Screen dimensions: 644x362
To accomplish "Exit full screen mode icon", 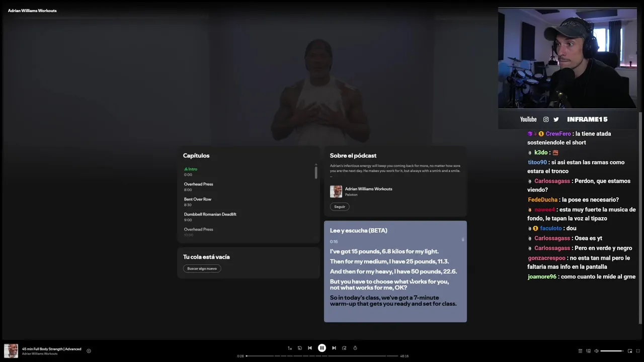I will [638, 351].
